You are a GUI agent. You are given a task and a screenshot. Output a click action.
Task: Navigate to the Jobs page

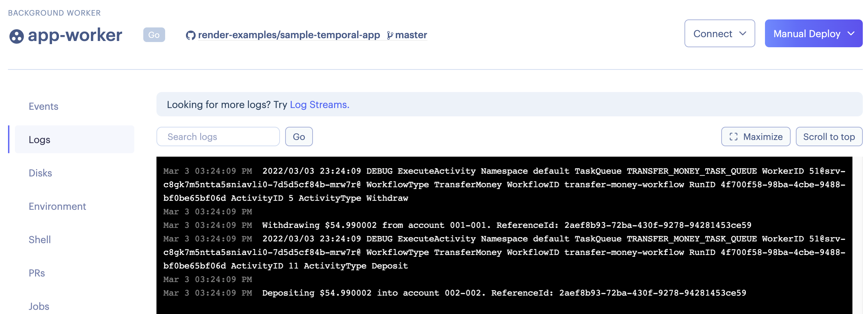pos(39,306)
